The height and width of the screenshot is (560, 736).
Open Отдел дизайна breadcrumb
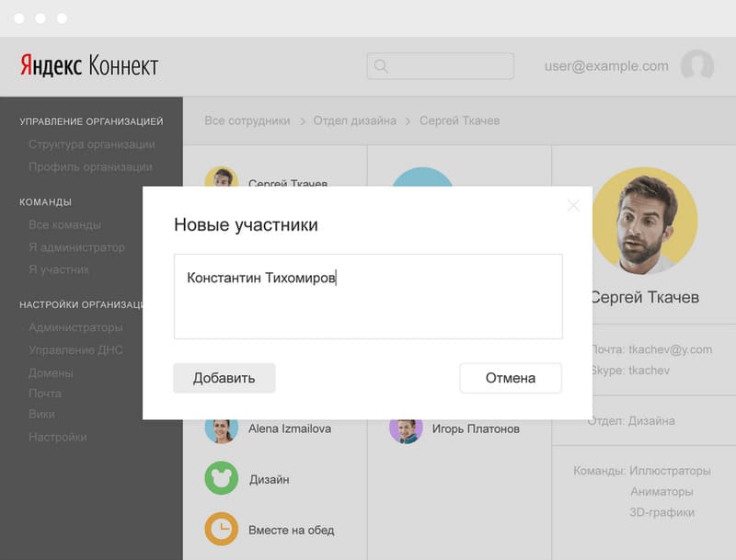[354, 120]
